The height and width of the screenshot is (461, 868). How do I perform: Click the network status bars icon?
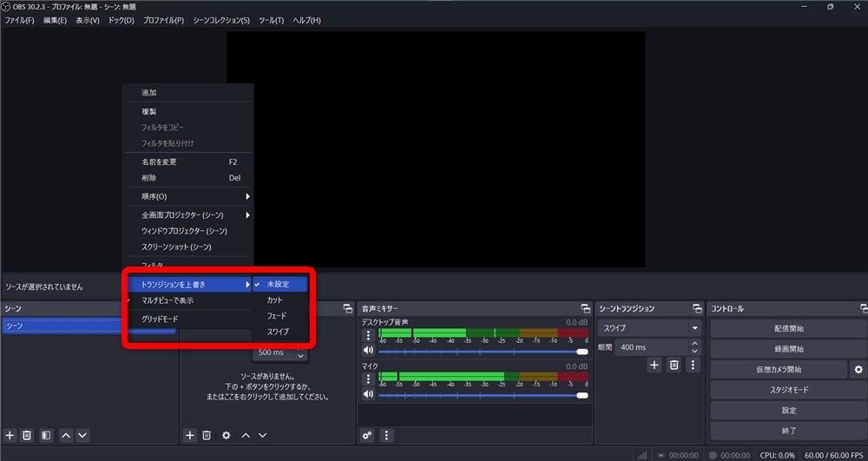[x=642, y=455]
